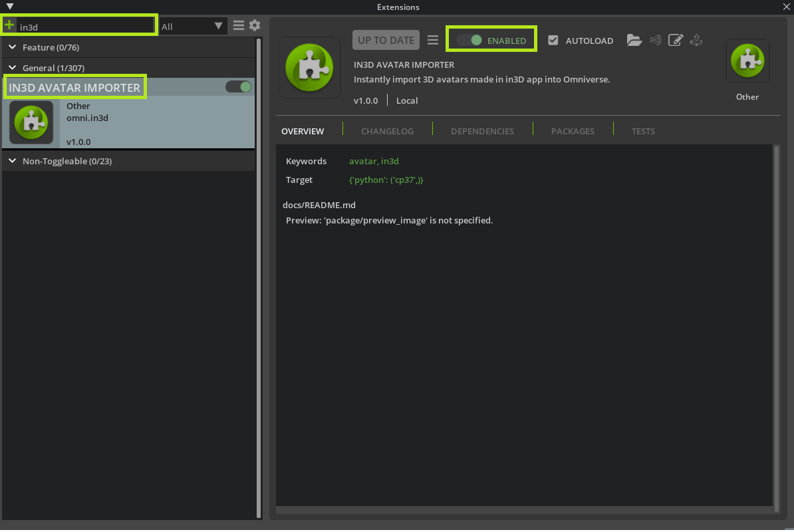Screen dimensions: 794x532
Task: Open the TESTS tab
Action: 643,131
